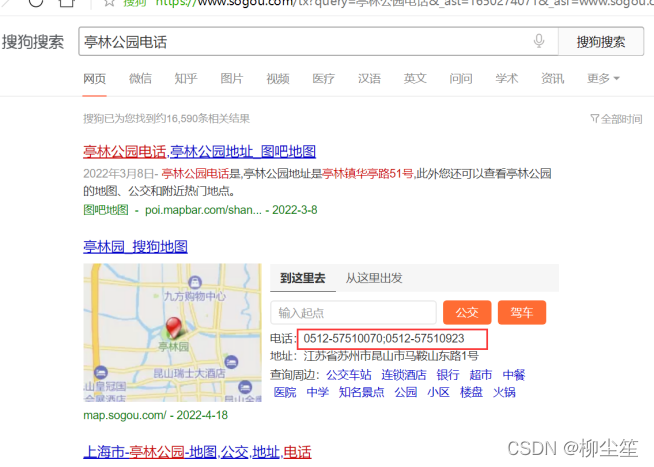654x467 pixels.
Task: Click the 中餐 nearby link
Action: click(x=514, y=375)
